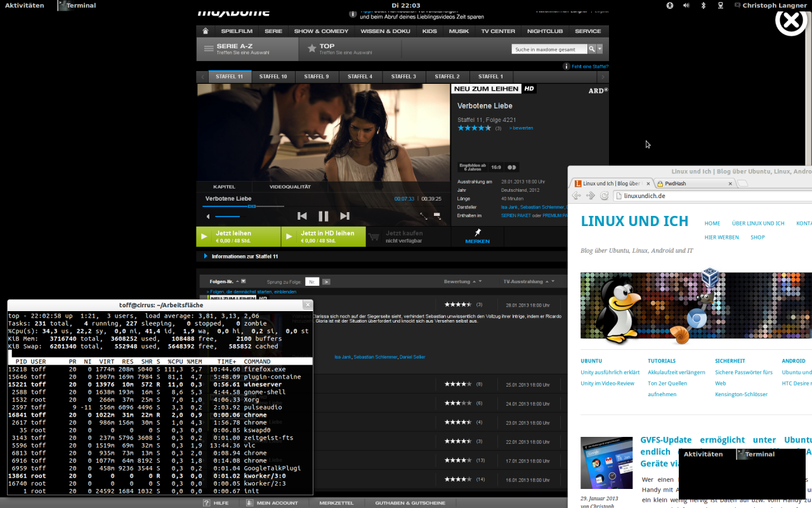Click the Merkzettel link in footer

tap(336, 502)
